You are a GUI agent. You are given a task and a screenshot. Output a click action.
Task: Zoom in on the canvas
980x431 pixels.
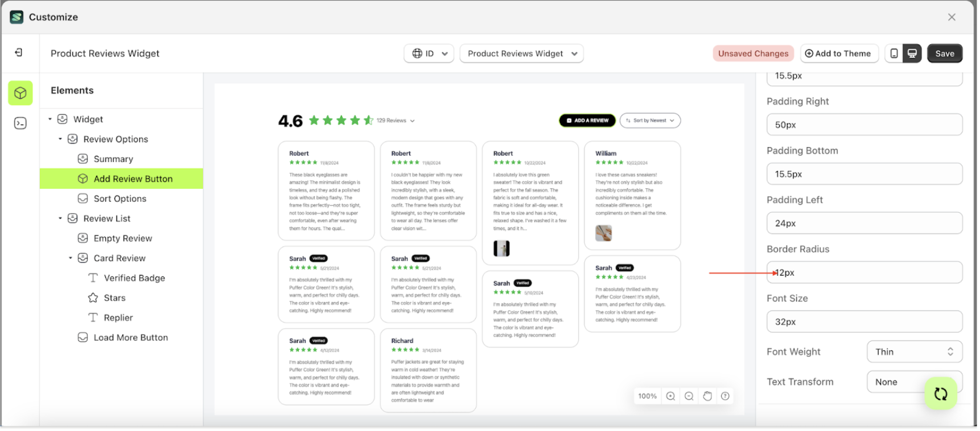coord(670,396)
